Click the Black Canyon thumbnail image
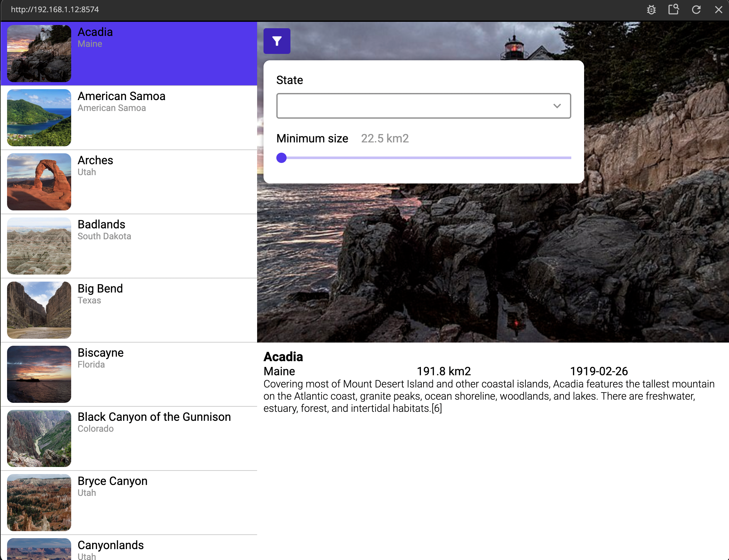The height and width of the screenshot is (560, 729). 39,439
